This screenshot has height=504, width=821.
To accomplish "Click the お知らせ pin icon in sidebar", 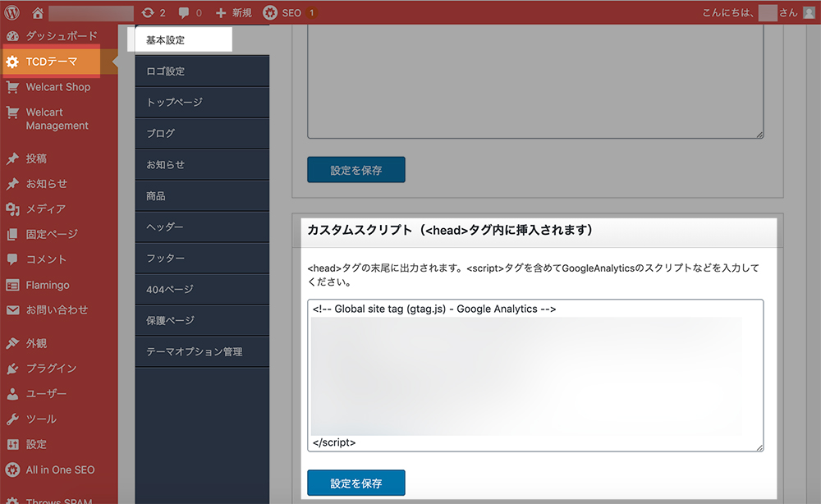I will point(12,184).
